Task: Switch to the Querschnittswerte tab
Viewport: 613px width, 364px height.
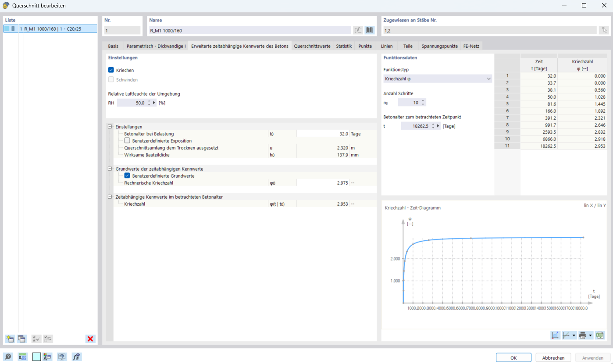Action: point(312,46)
